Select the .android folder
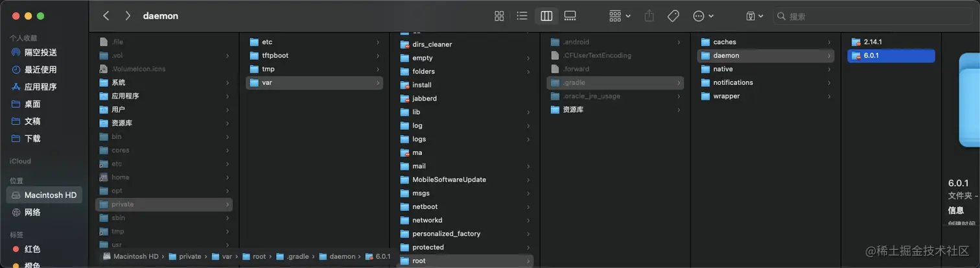 615,42
